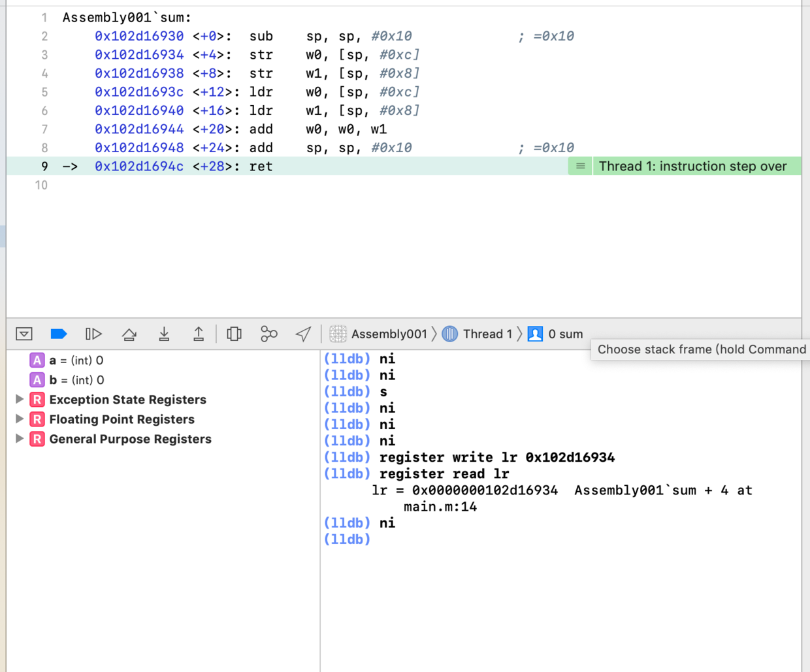Step over the current instruction
810x672 pixels.
point(129,334)
